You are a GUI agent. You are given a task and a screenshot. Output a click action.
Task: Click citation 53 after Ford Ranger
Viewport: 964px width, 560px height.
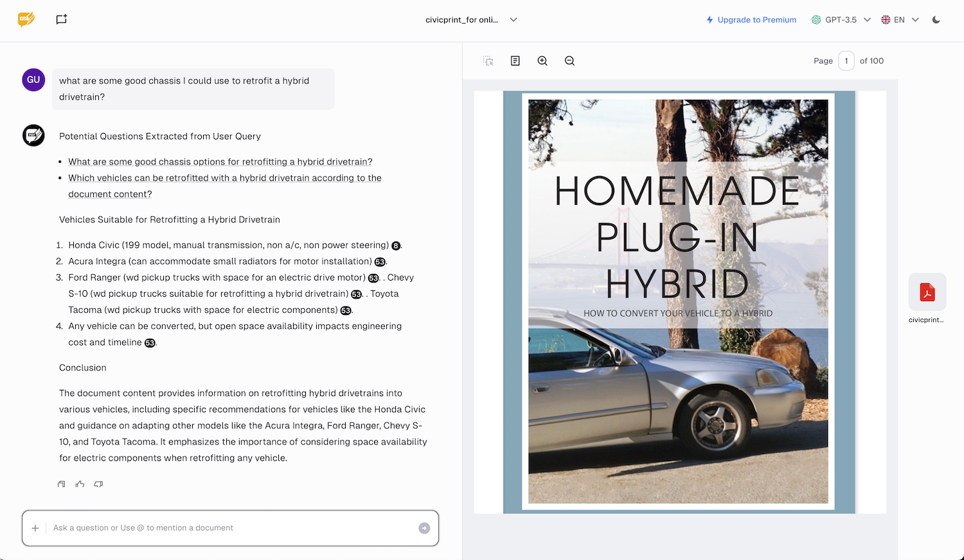[x=373, y=278]
